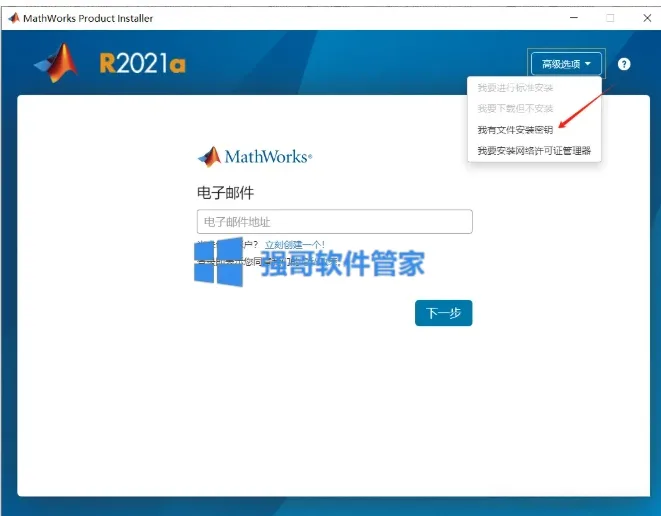Viewport: 661px width, 516px height.
Task: Select 我要下载但不安装 menu entry
Action: 515,109
